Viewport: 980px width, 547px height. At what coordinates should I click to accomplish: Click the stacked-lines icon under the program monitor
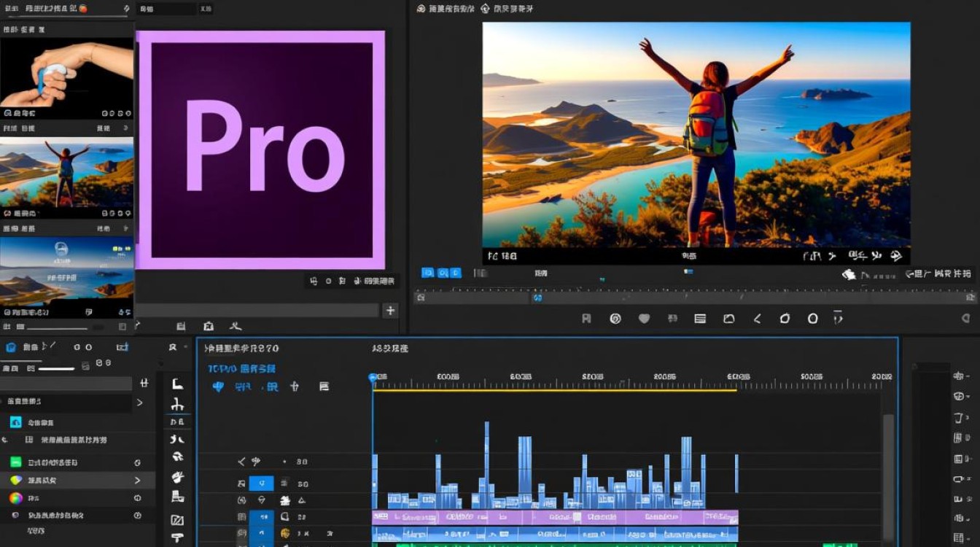click(x=700, y=319)
